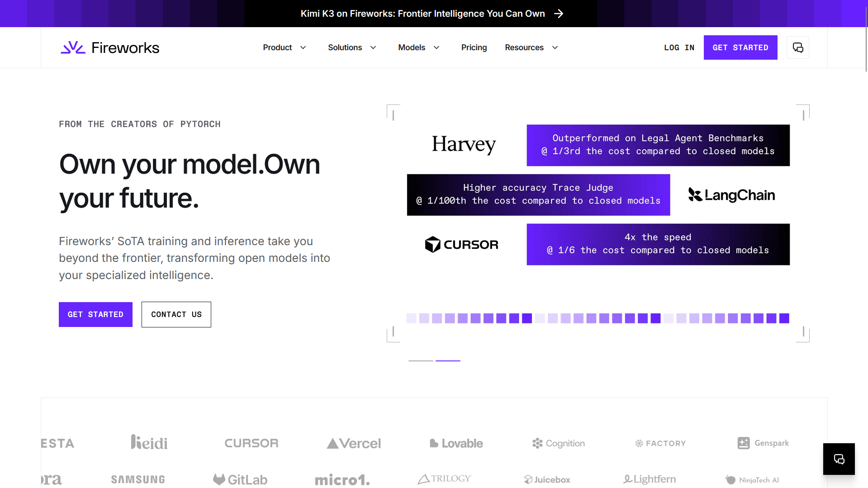Click the Genspark customer logo
Viewport: 868px width, 488px height.
[x=763, y=443]
